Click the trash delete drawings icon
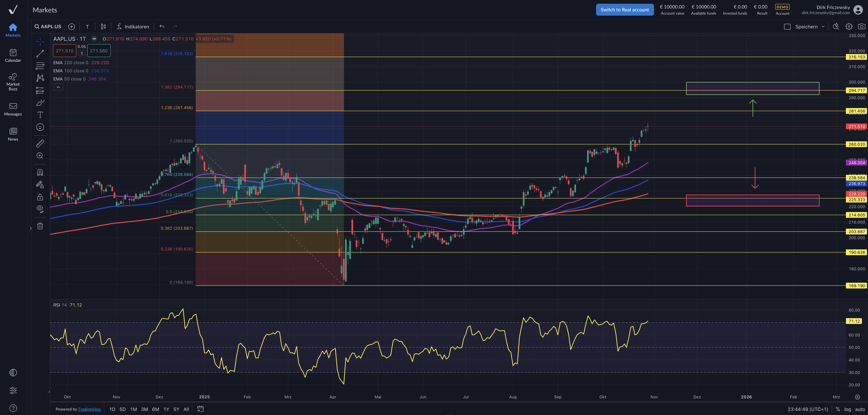Viewport: 868px width, 415px height. click(40, 226)
